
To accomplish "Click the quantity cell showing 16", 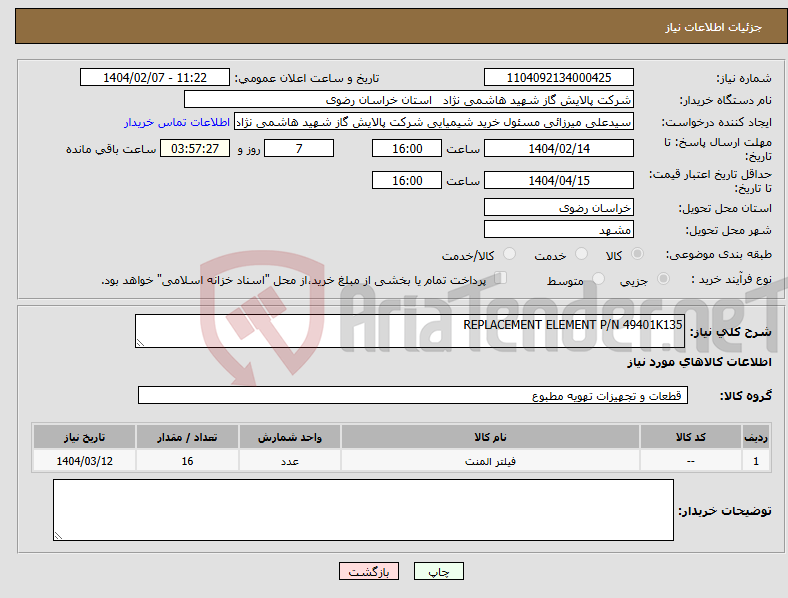I will (x=187, y=461).
